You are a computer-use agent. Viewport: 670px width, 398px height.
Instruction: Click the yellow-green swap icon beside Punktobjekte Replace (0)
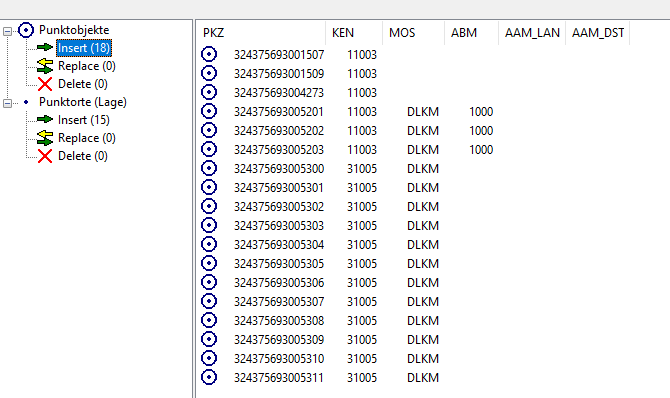(45, 66)
